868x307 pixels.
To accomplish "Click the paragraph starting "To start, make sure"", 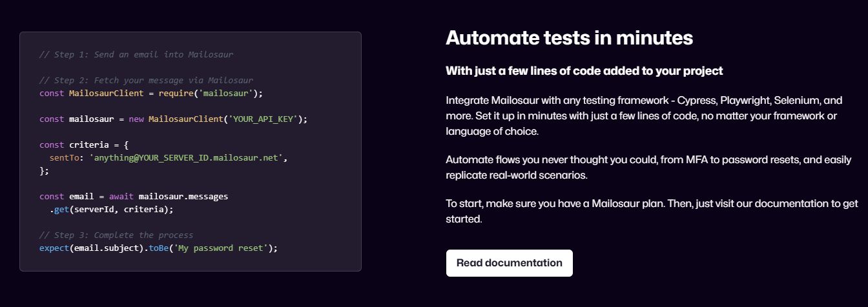I will (x=651, y=211).
